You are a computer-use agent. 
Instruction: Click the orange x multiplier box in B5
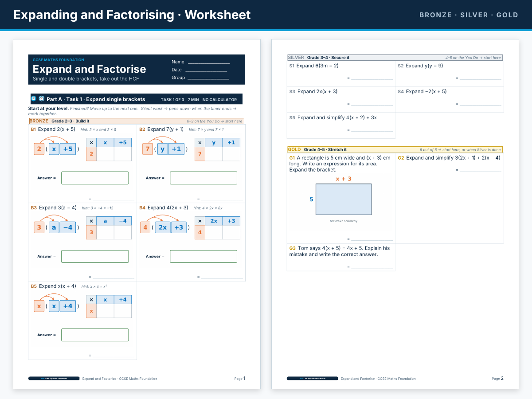point(39,306)
